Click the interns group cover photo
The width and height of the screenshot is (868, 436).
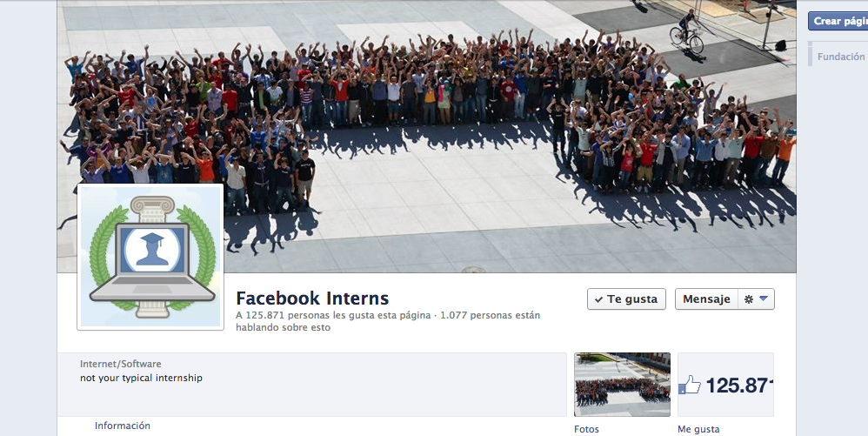pos(426,137)
